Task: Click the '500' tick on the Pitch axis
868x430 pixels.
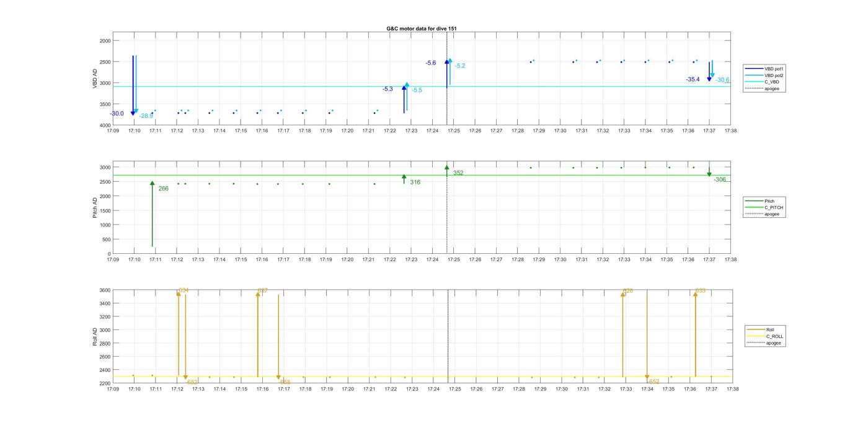Action: [106, 240]
